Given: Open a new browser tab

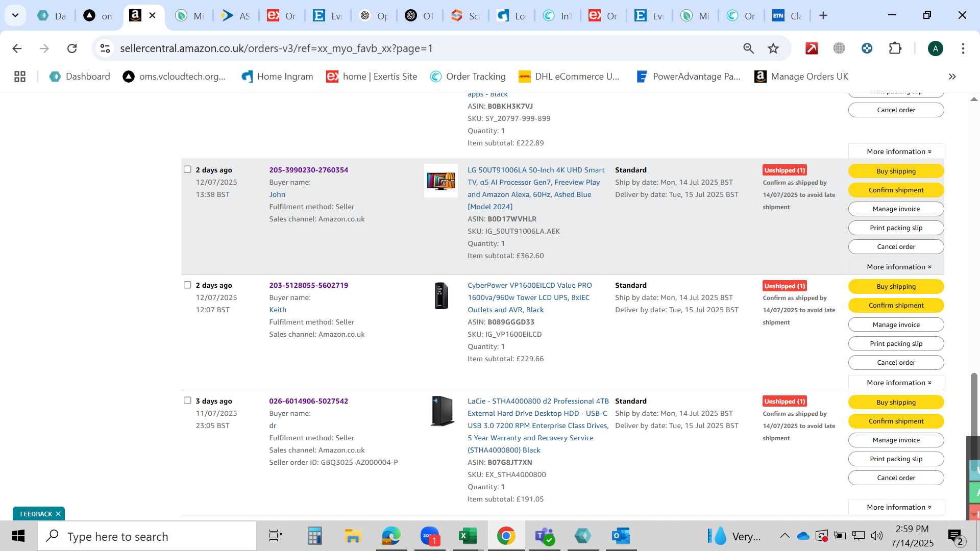Looking at the screenshot, I should point(823,15).
